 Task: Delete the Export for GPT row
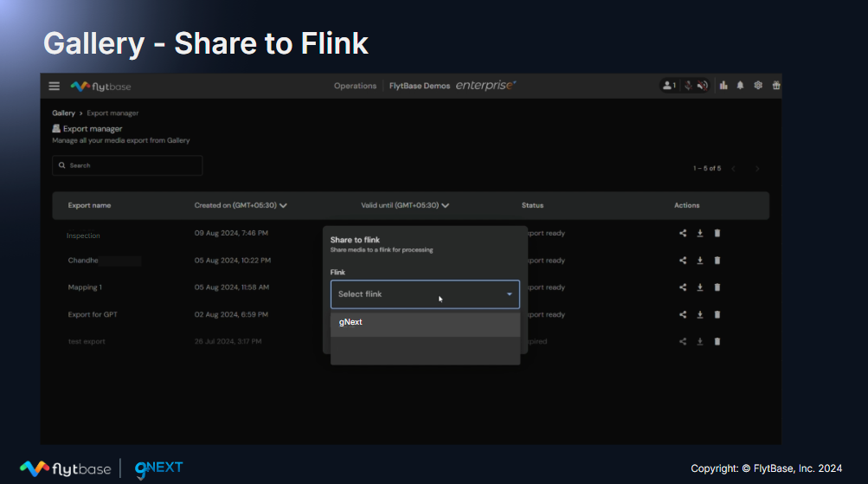click(717, 314)
